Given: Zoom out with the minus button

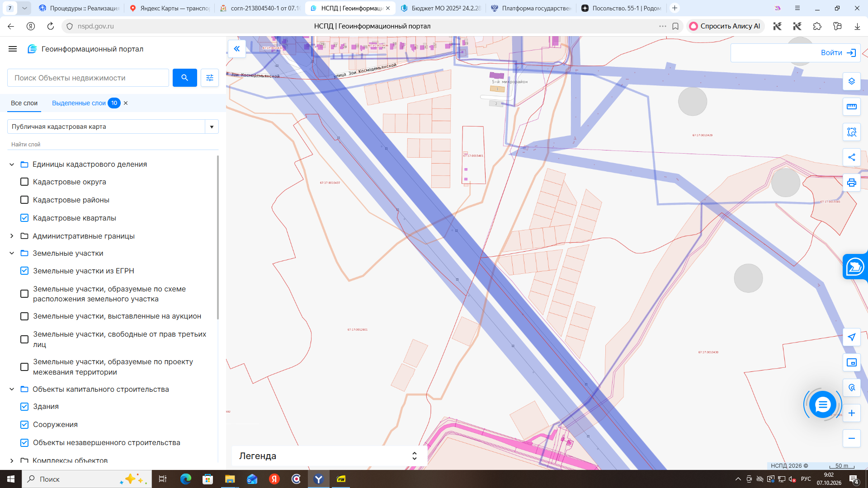Looking at the screenshot, I should (x=852, y=438).
